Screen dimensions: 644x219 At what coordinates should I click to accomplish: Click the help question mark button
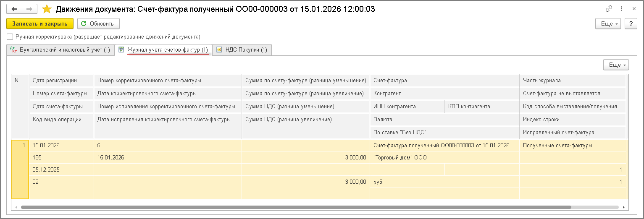click(631, 24)
